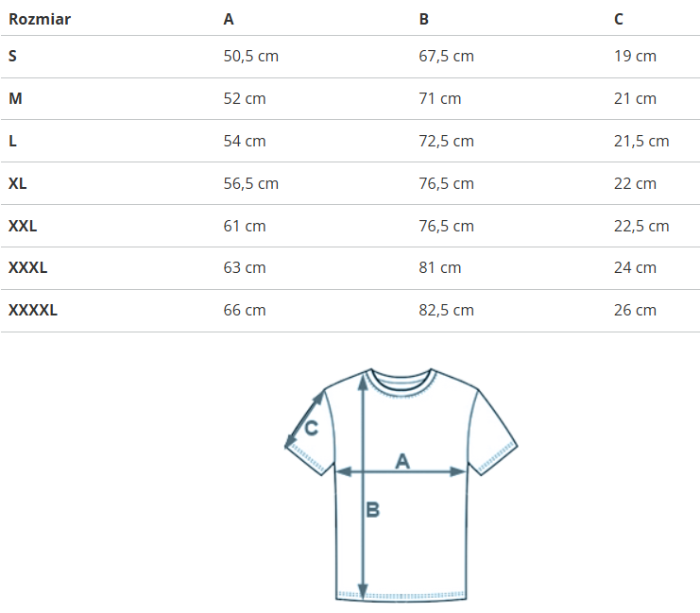700x613 pixels.
Task: Click the '22,5 cm' cell for size XXL
Action: point(641,226)
